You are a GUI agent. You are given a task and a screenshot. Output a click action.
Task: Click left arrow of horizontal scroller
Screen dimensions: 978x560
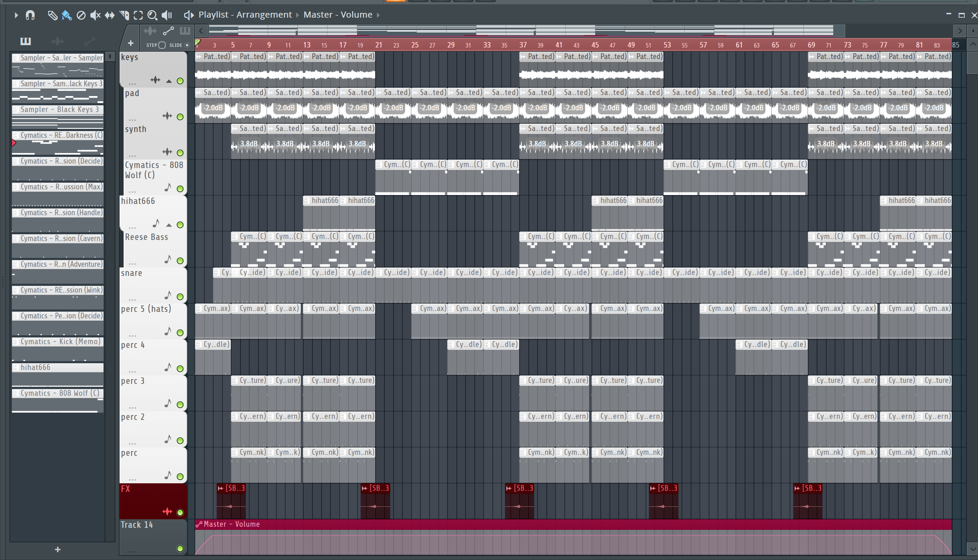pyautogui.click(x=201, y=31)
